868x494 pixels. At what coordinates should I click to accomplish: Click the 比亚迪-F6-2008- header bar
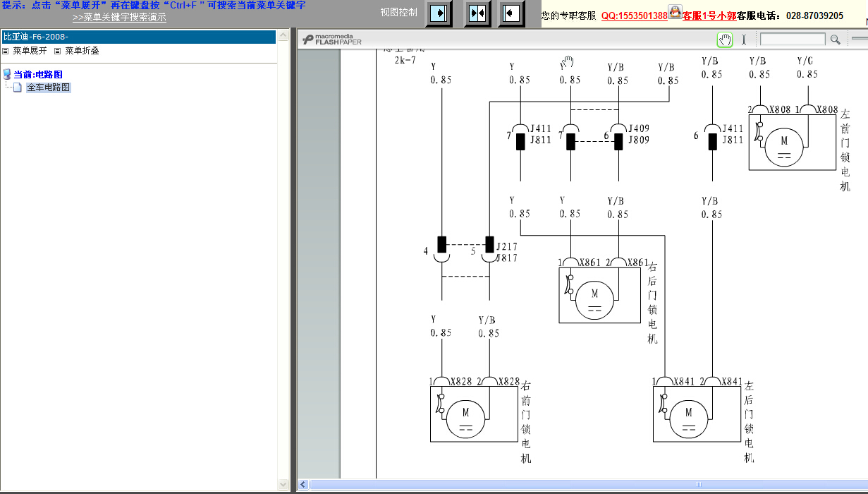[139, 37]
